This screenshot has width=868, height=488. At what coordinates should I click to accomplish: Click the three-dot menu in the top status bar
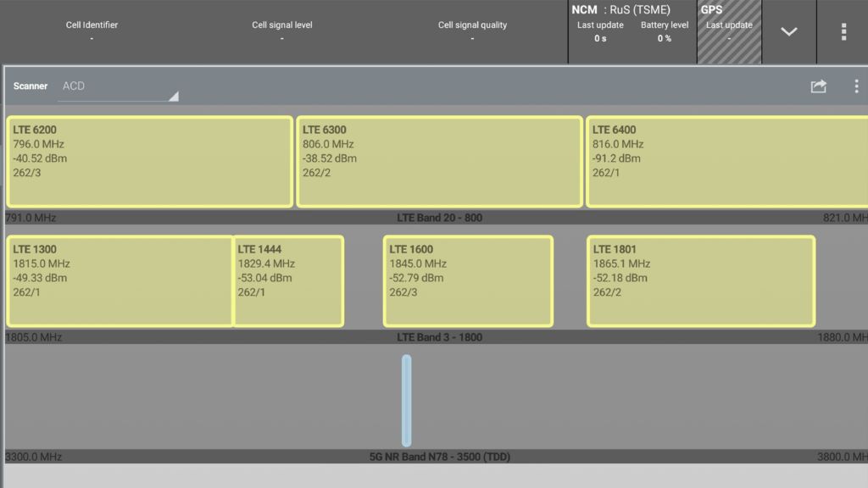843,31
